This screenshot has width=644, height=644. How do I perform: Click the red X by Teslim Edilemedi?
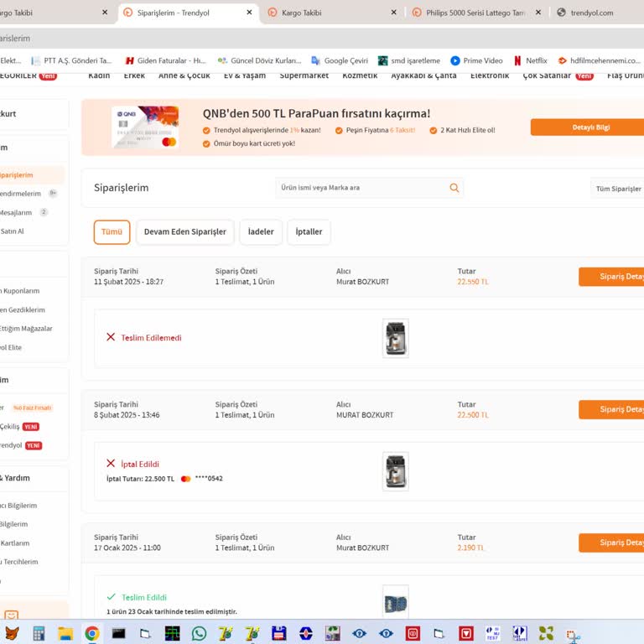[x=111, y=337]
